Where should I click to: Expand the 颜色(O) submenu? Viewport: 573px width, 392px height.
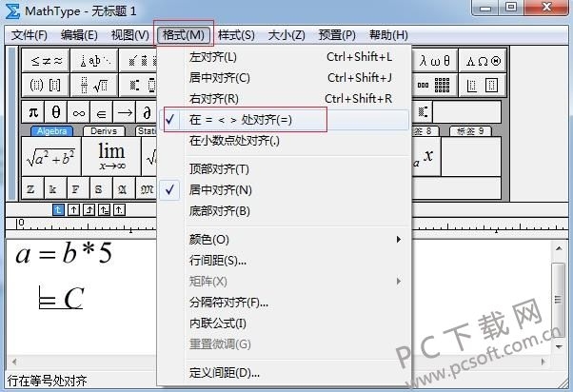pos(284,240)
